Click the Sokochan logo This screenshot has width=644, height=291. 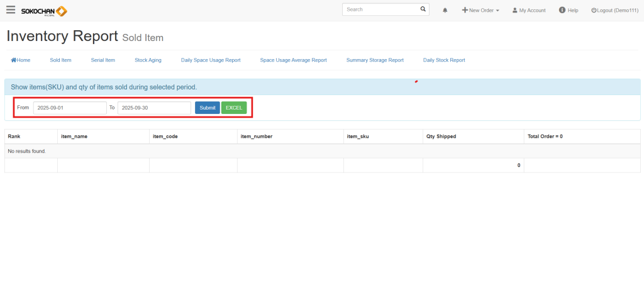pos(44,11)
